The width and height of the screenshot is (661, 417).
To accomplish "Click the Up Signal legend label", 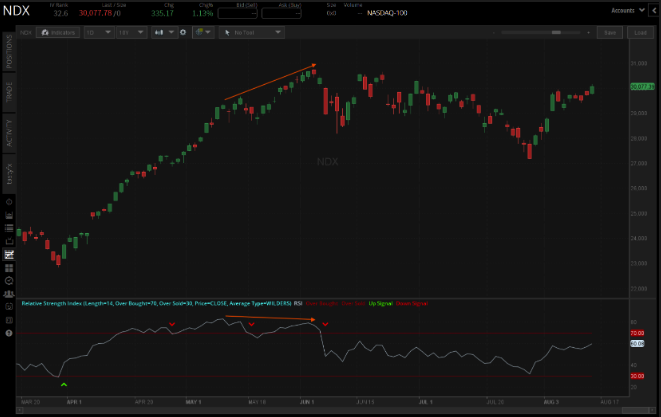I will click(381, 303).
